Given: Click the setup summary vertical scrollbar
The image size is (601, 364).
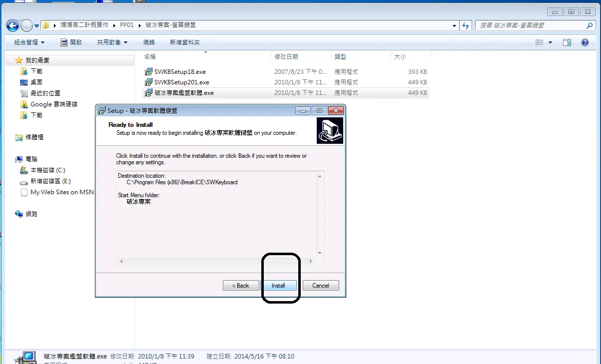Looking at the screenshot, I should tap(320, 214).
